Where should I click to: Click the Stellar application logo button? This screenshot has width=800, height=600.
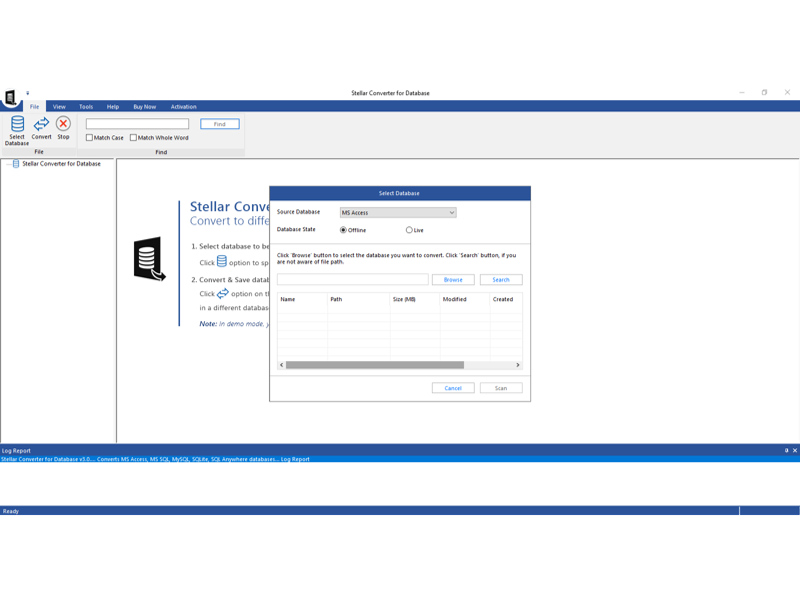(11, 97)
